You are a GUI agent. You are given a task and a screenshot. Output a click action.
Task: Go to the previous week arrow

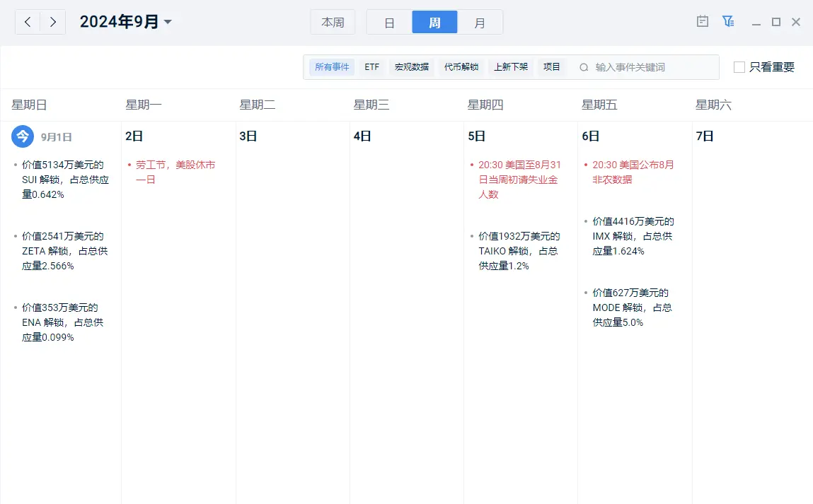pyautogui.click(x=28, y=23)
